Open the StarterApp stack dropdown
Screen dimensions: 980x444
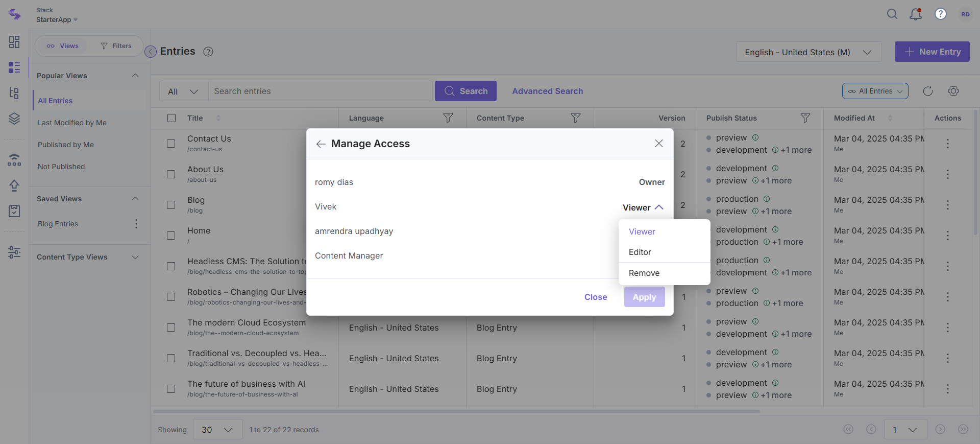click(x=57, y=20)
